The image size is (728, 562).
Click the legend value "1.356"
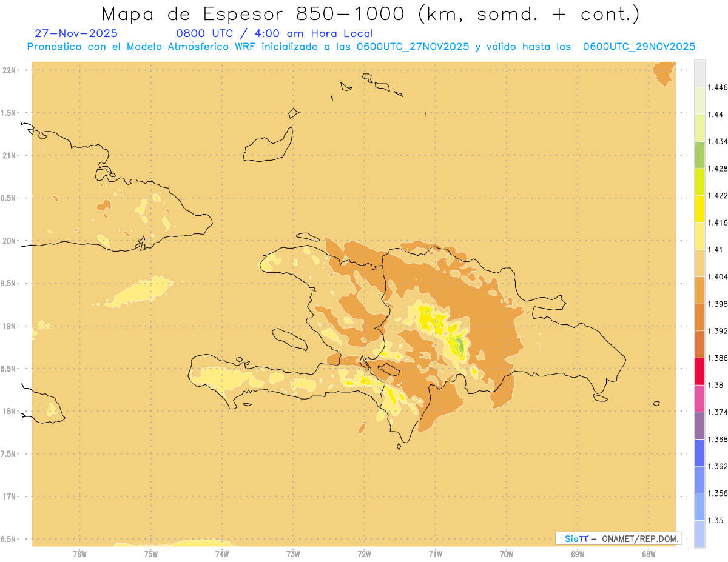[718, 493]
